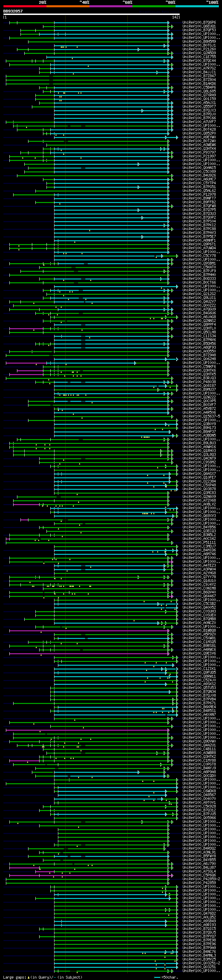Open hit UniRef100_B8H5M9

click(199, 41)
